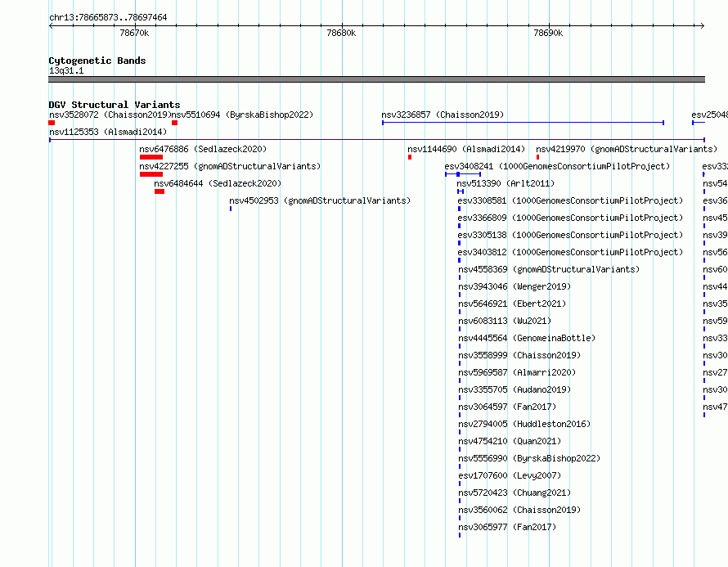The width and height of the screenshot is (728, 567).
Task: Select nsv4445564 (GenomeinaBottle) label
Action: (x=527, y=338)
